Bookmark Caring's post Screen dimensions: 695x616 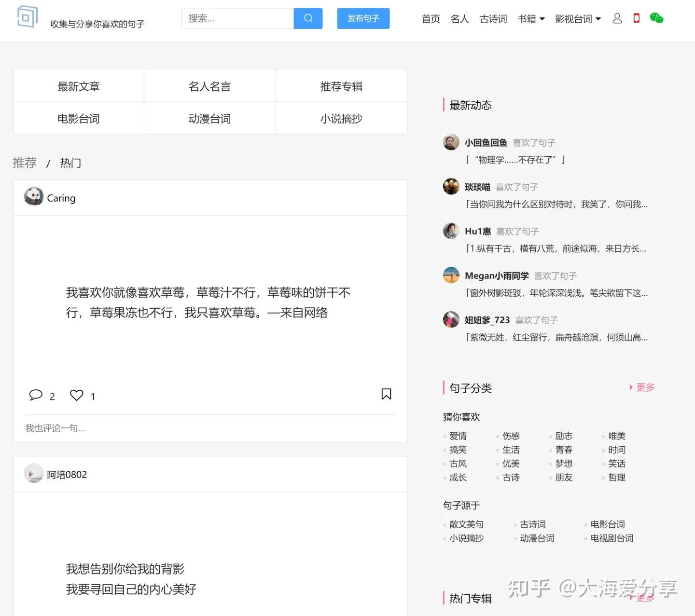point(386,394)
